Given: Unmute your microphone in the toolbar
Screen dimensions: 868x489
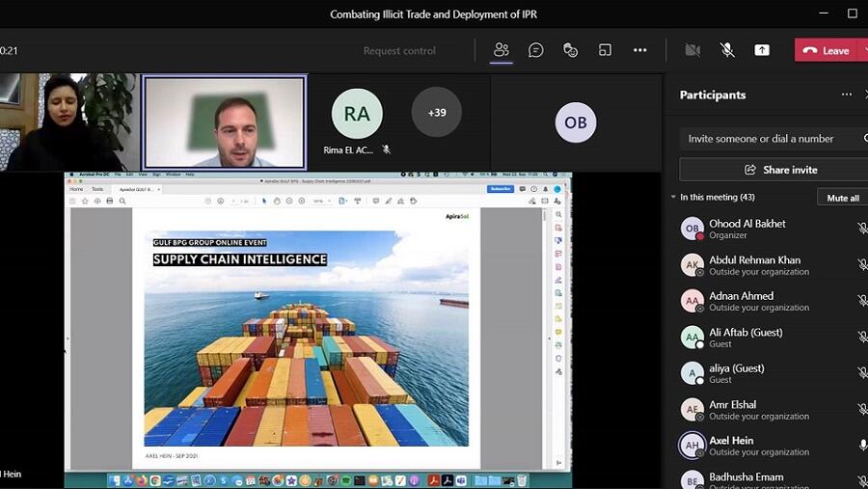Looking at the screenshot, I should click(727, 50).
